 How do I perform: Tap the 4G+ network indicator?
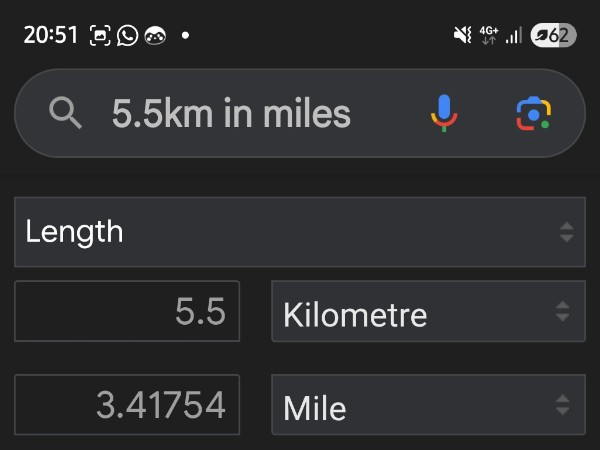coord(489,35)
